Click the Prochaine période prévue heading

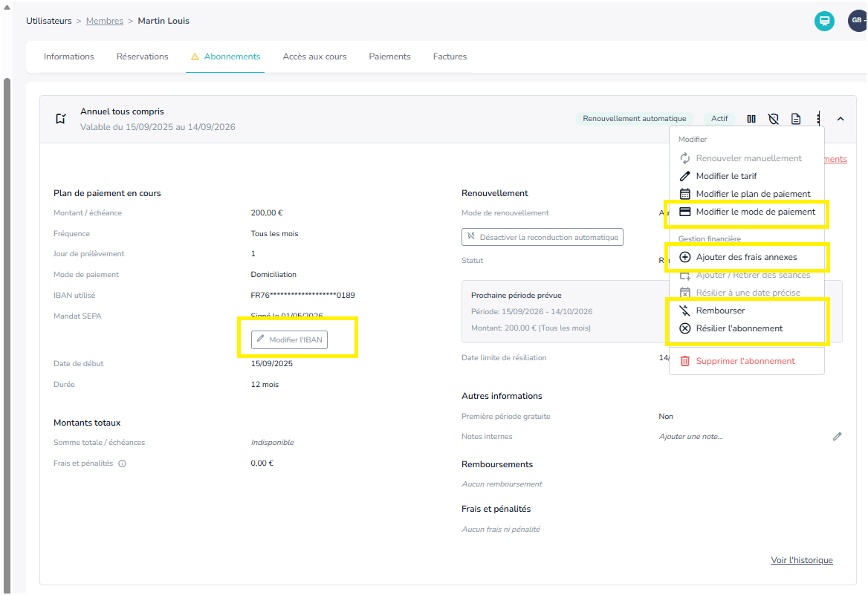pyautogui.click(x=516, y=295)
